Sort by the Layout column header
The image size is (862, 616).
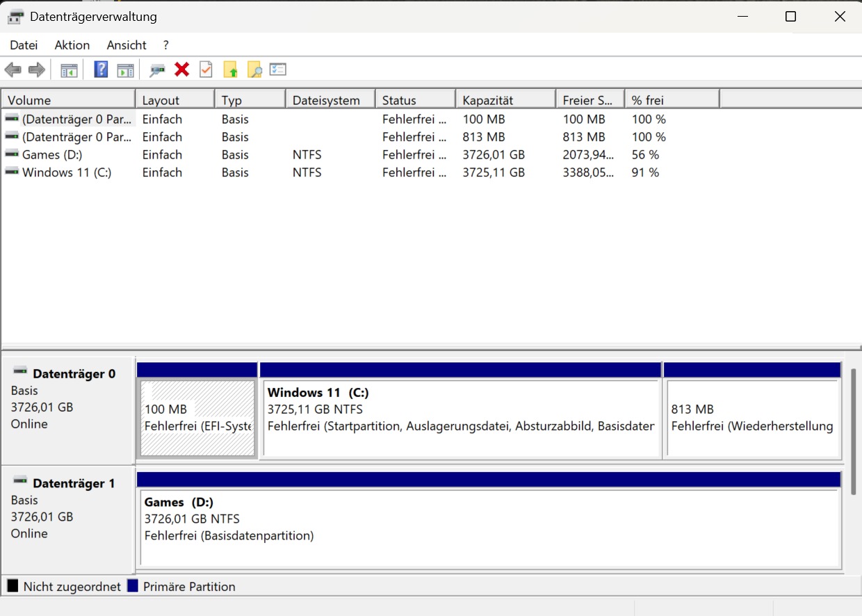point(174,100)
